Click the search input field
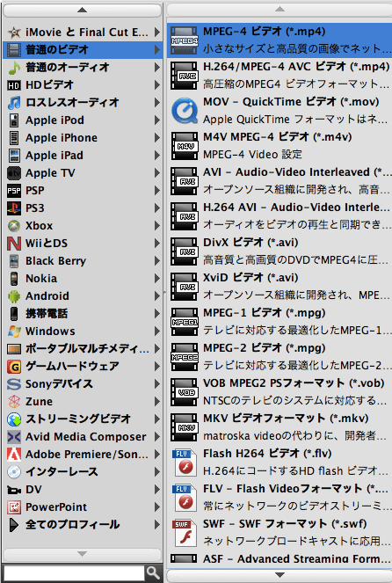The image size is (392, 583). [74, 573]
